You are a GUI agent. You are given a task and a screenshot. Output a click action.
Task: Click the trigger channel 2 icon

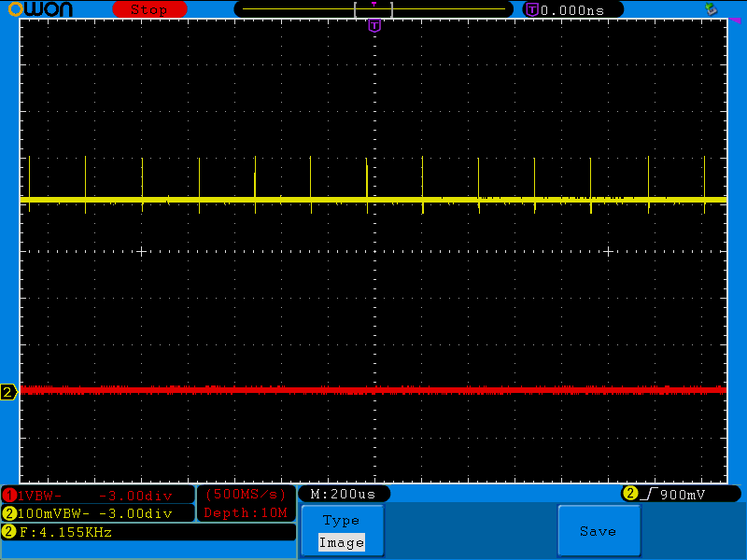[629, 494]
